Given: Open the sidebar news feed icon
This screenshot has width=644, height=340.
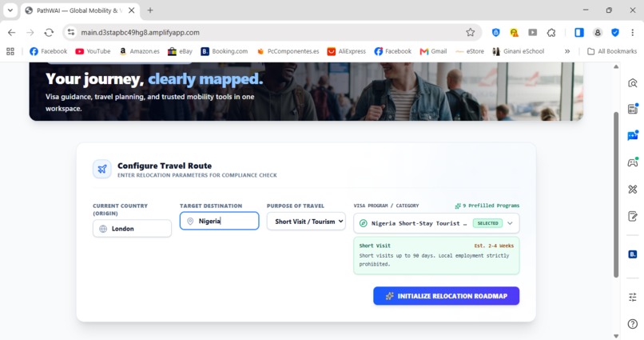Looking at the screenshot, I should click(633, 109).
